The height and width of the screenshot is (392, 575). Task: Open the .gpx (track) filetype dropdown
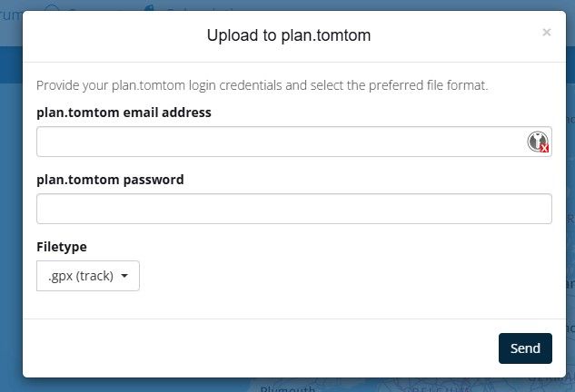coord(88,276)
